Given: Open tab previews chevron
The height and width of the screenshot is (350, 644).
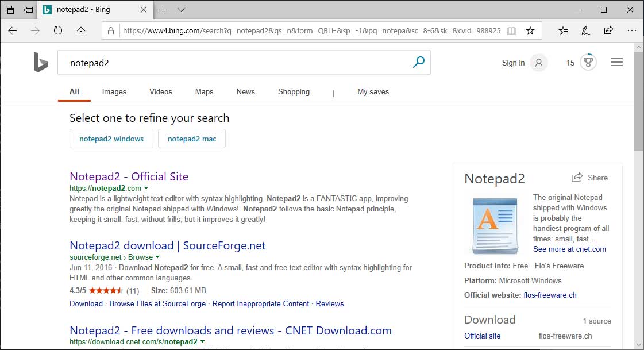Looking at the screenshot, I should click(181, 10).
